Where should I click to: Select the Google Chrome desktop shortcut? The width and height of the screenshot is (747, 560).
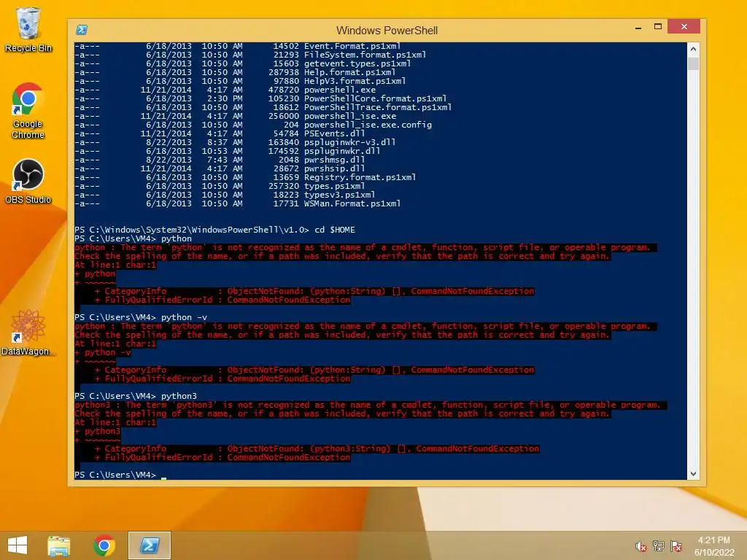click(28, 111)
